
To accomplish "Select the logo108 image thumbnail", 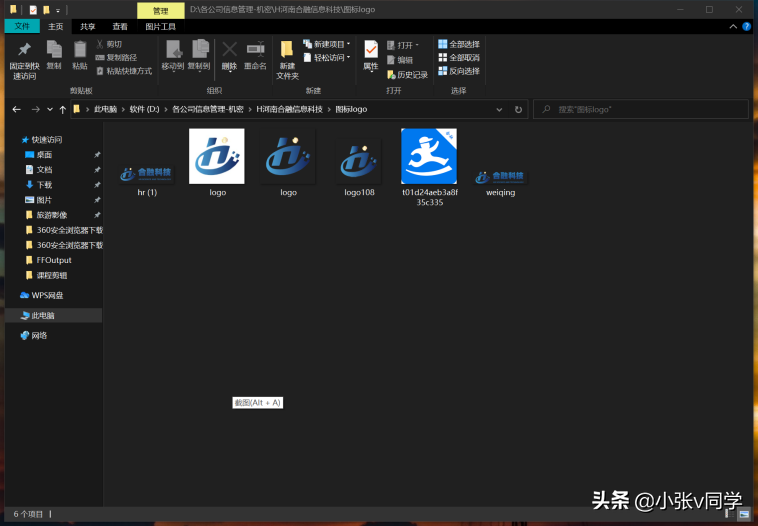I will tap(359, 161).
